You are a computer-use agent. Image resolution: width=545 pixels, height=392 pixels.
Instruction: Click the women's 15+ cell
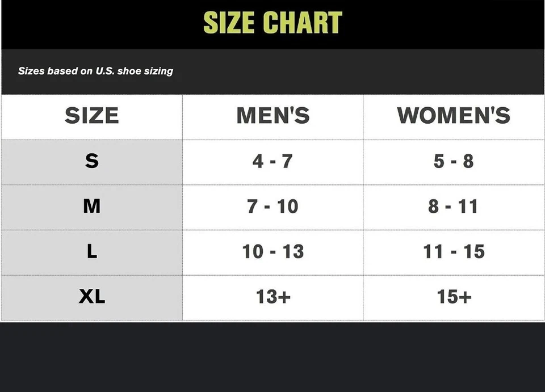[454, 297]
